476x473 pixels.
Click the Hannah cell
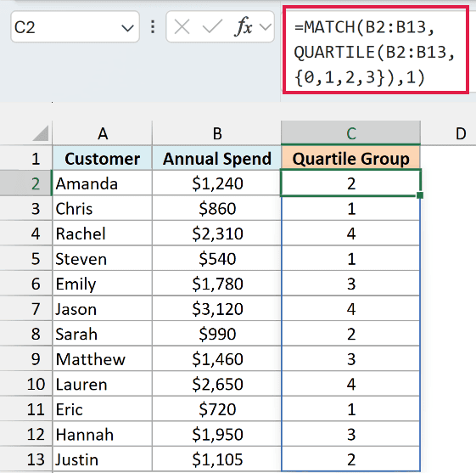click(103, 434)
